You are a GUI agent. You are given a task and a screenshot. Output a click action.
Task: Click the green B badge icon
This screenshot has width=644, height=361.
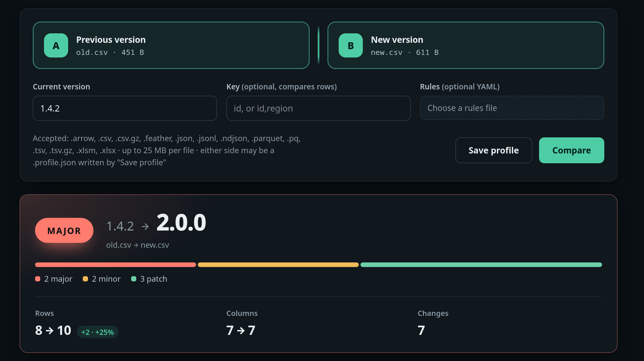(x=351, y=45)
